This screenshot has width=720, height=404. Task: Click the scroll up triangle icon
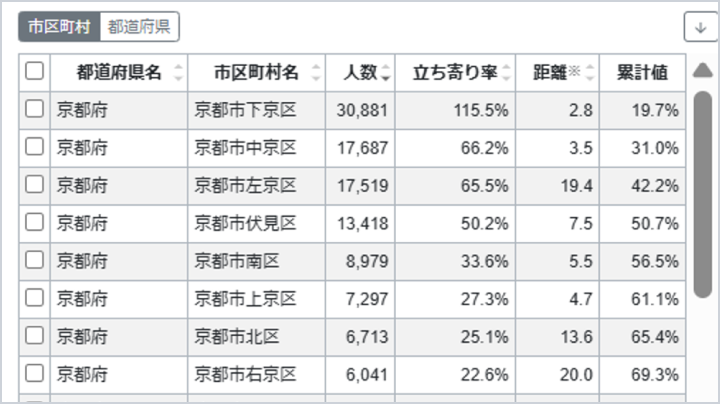[x=702, y=70]
